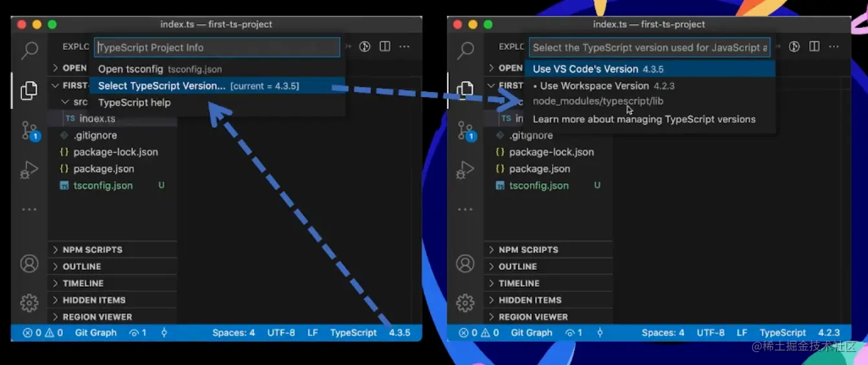The width and height of the screenshot is (868, 365).
Task: Expand REGION VIEWER section in left window
Action: click(113, 317)
